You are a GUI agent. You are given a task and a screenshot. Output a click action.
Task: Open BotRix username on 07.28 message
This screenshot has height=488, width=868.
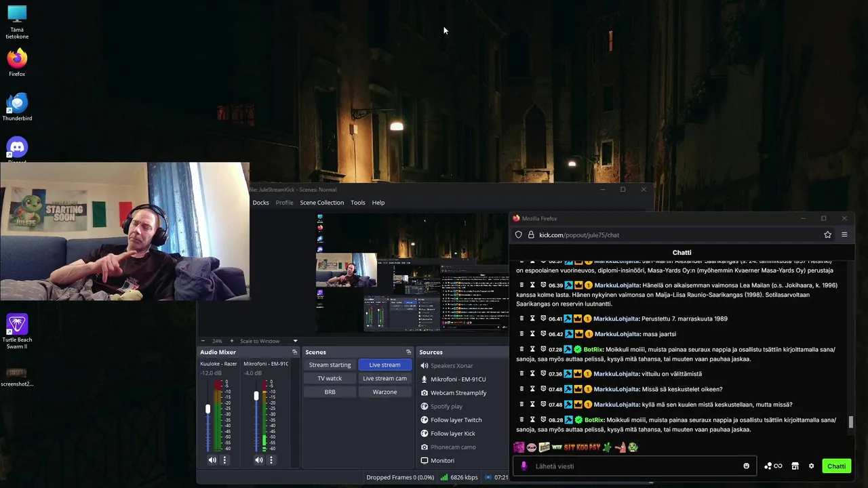pos(593,350)
